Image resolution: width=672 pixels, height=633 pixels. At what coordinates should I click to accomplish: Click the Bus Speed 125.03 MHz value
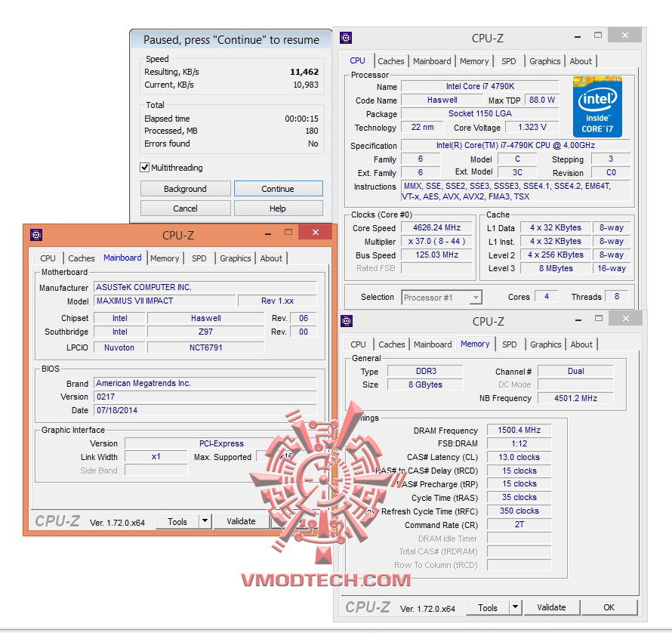pos(436,255)
